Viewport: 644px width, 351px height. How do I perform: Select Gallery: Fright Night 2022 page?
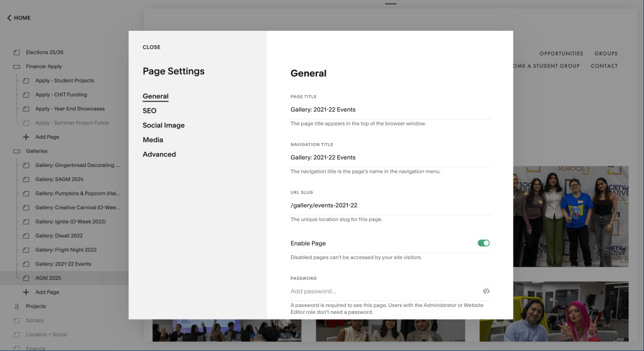tap(66, 250)
